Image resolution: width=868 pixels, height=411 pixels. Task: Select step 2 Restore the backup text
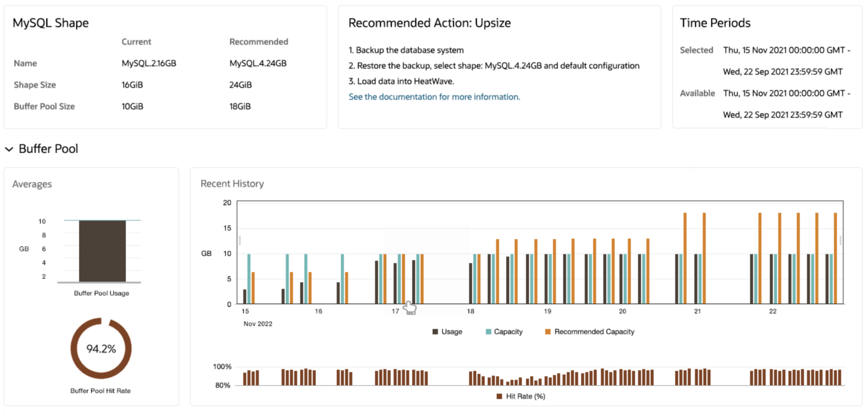coord(494,66)
